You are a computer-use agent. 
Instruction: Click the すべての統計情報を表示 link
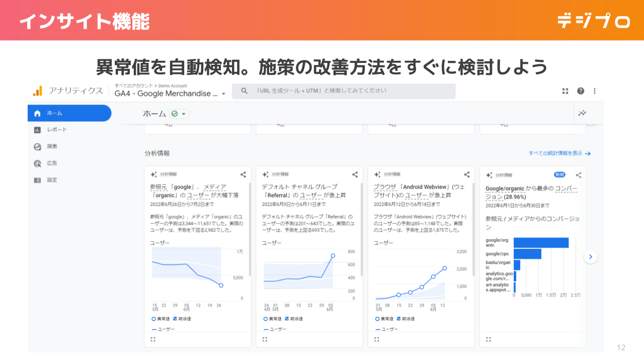tap(559, 153)
